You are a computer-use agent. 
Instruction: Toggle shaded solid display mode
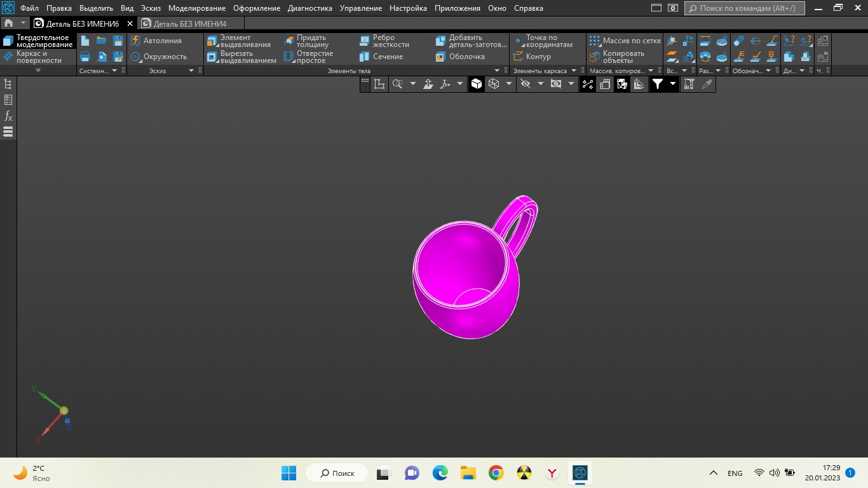coord(477,84)
